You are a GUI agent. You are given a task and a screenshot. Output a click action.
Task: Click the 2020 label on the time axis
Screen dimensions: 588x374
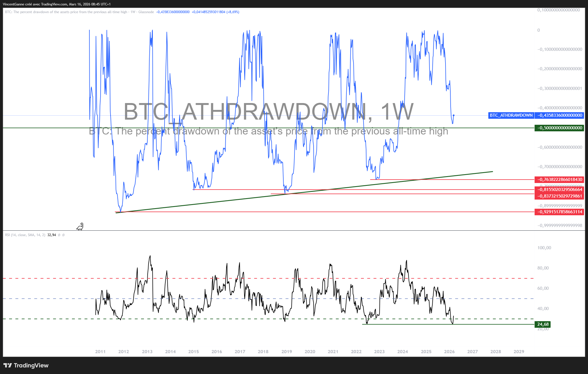(x=310, y=352)
